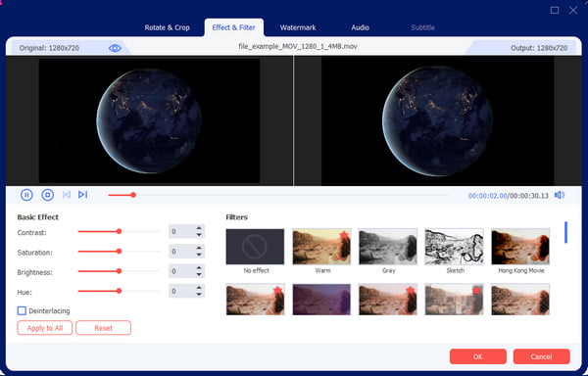588x376 pixels.
Task: Open the Watermark tab
Action: tap(298, 27)
